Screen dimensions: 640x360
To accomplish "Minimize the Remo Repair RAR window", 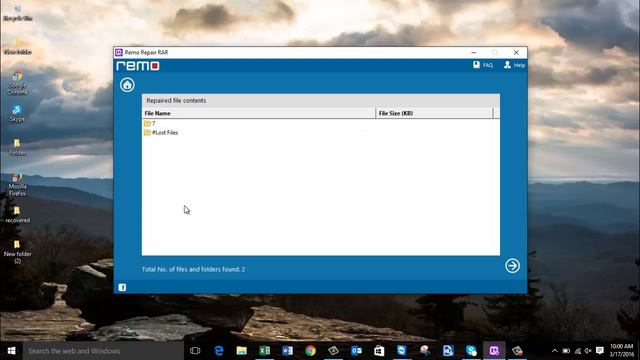I will (x=473, y=53).
